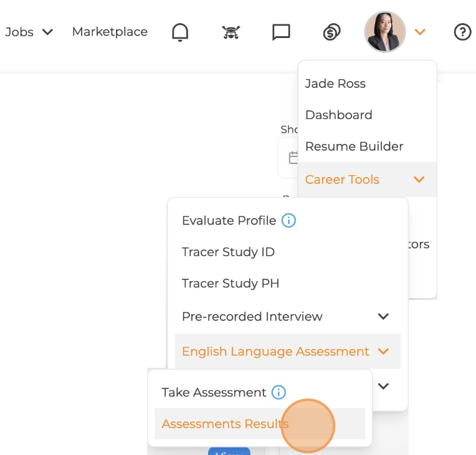
Task: Select Tracer Study PH
Action: [230, 284]
